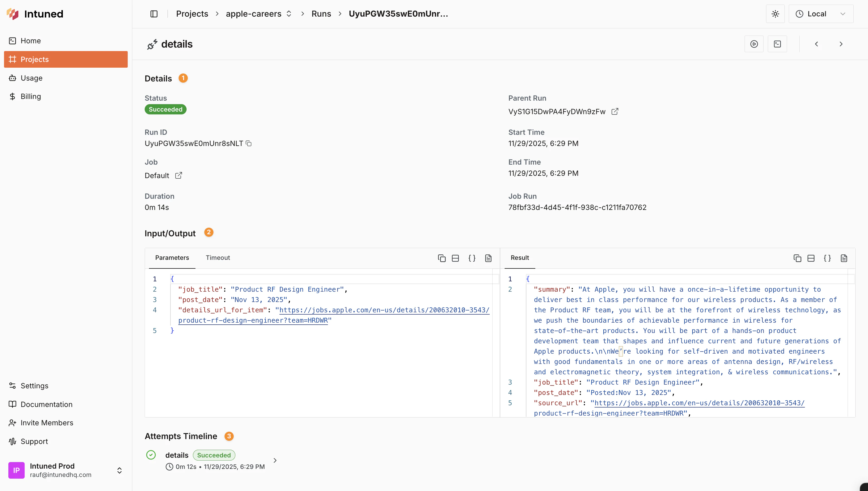
Task: Toggle the sidebar collapse button in the header
Action: [154, 14]
